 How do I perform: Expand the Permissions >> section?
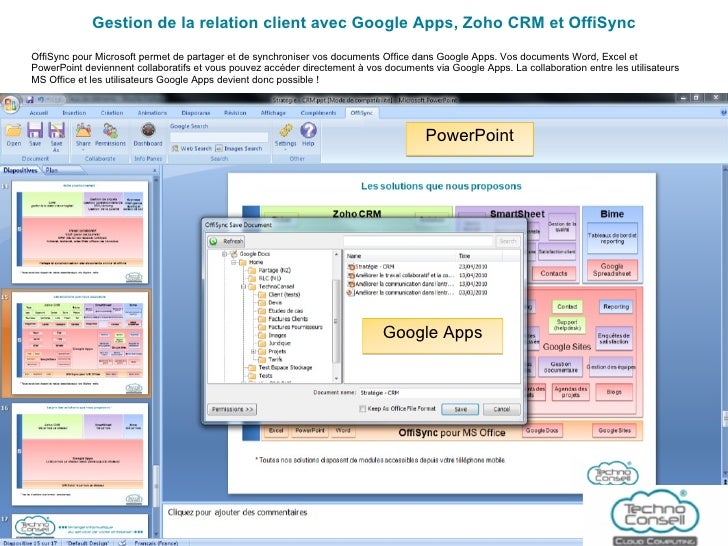click(232, 409)
